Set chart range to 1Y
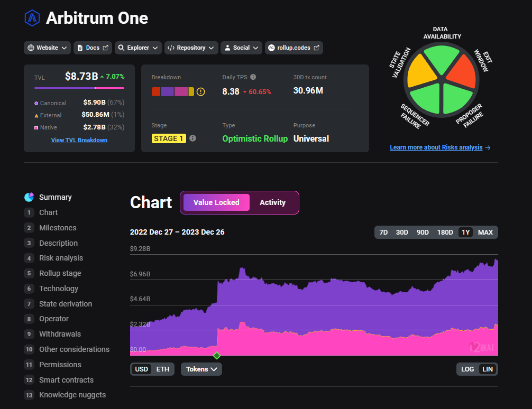This screenshot has width=532, height=409. point(466,233)
